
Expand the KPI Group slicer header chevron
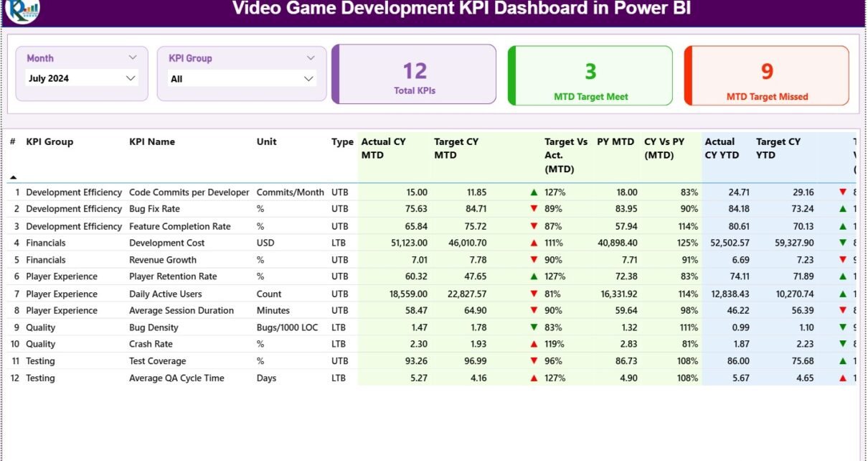(311, 58)
